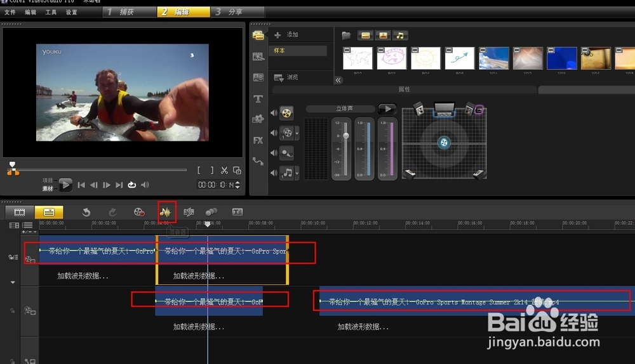635x364 pixels.
Task: Select the sun drawing thumbnail in library
Action: click(425, 58)
